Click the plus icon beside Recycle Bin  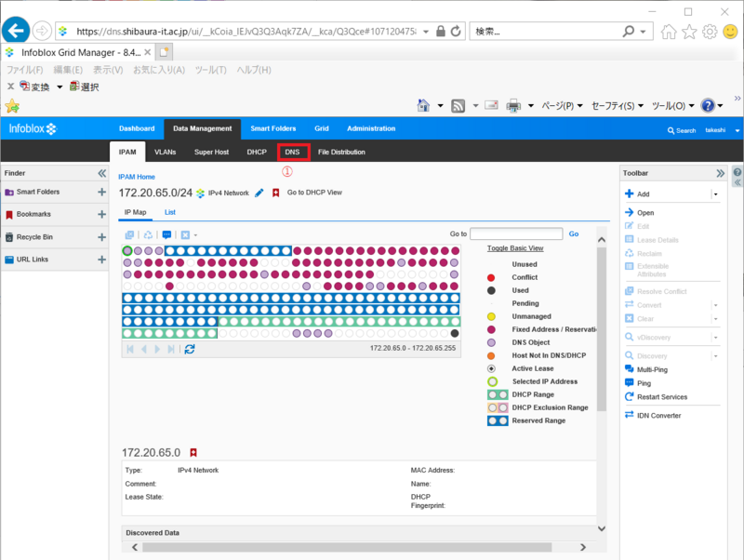pyautogui.click(x=101, y=237)
